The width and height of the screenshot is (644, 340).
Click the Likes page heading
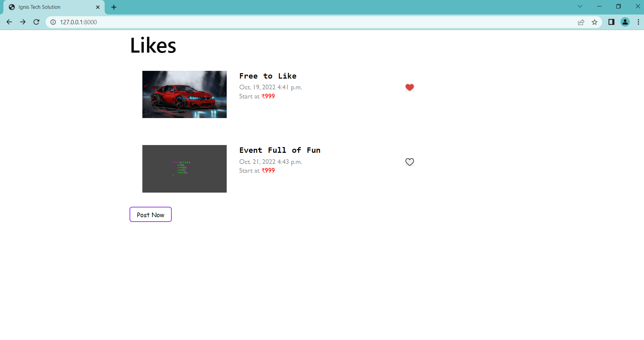(152, 46)
